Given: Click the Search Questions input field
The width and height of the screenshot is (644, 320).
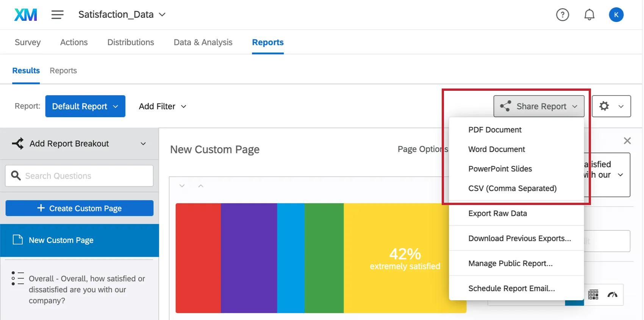Looking at the screenshot, I should point(79,176).
